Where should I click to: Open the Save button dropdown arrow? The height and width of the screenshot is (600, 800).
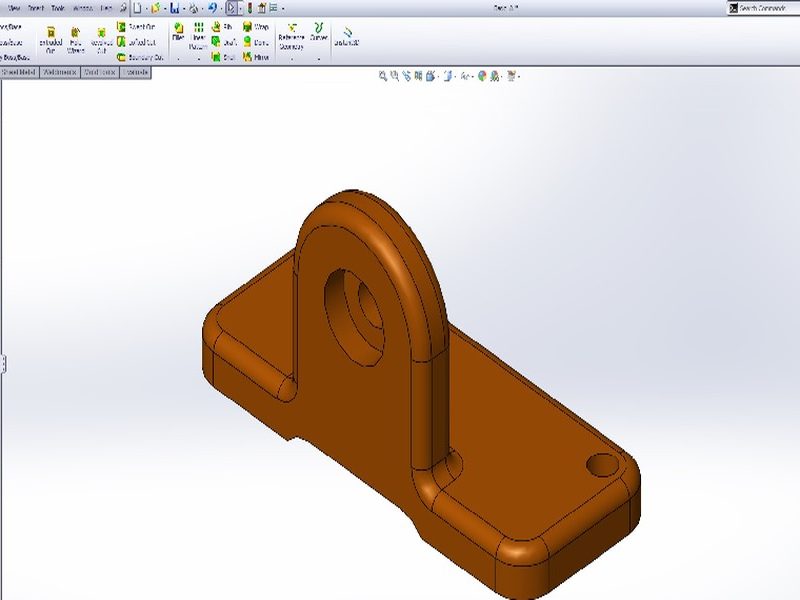183,8
